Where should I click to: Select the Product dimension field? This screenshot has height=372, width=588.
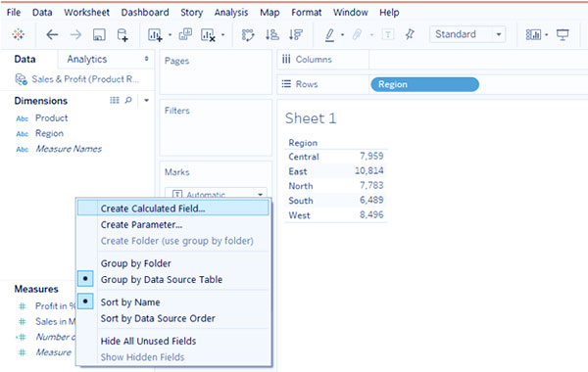[x=51, y=118]
